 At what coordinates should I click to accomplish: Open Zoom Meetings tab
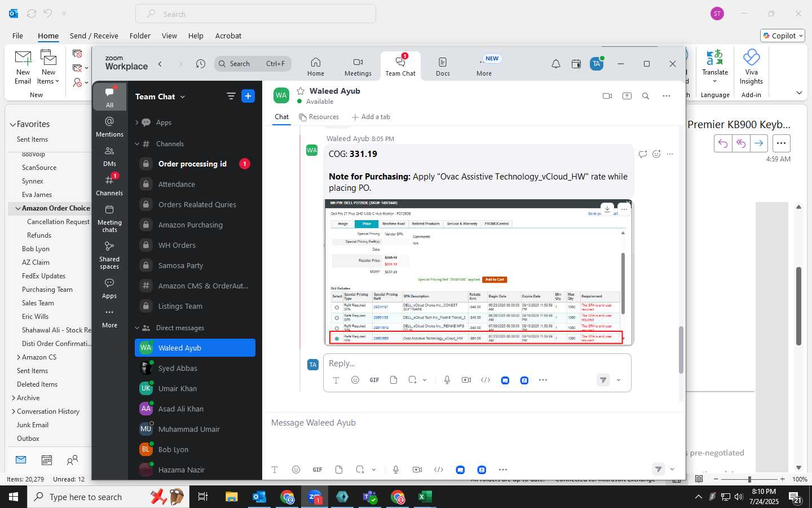tap(358, 67)
